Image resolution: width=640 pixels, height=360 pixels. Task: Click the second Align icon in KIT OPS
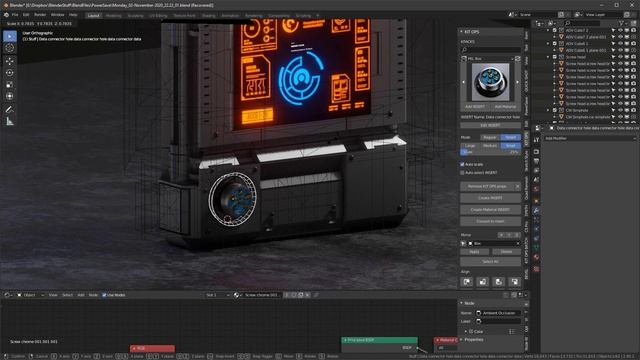482,282
